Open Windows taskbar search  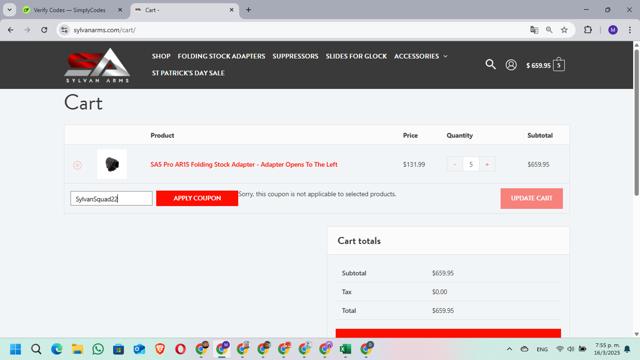(x=36, y=349)
